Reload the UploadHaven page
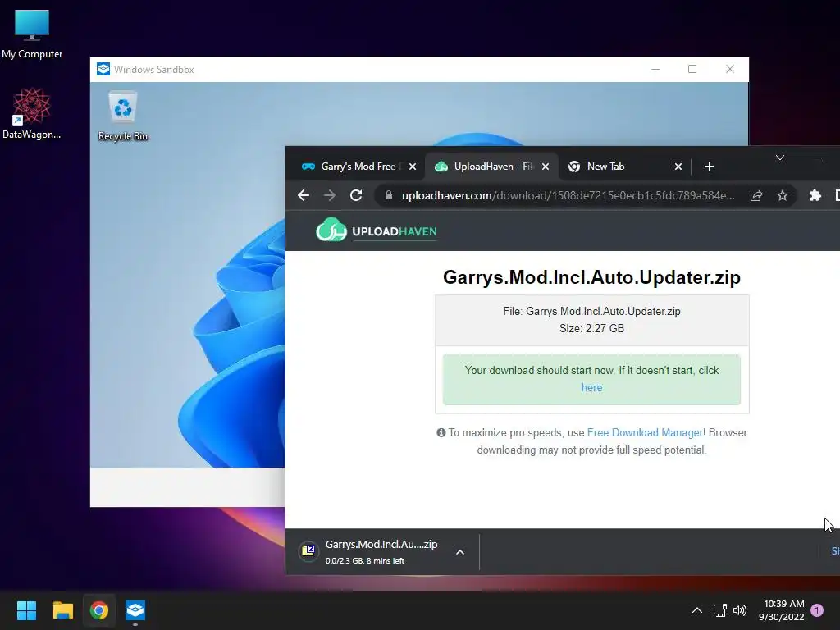This screenshot has width=840, height=630. click(356, 195)
